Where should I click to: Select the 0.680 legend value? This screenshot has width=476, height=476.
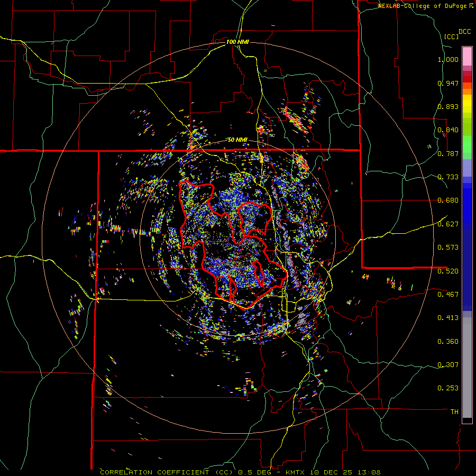tap(448, 200)
